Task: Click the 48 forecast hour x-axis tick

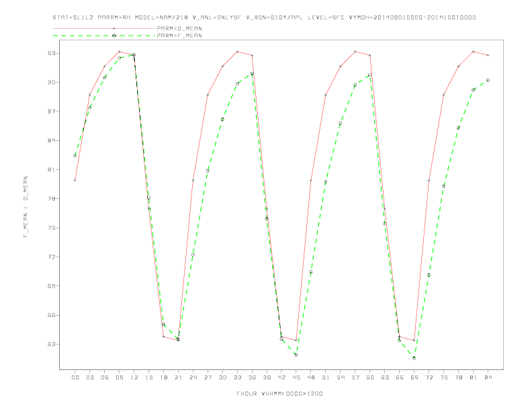Action: [311, 377]
